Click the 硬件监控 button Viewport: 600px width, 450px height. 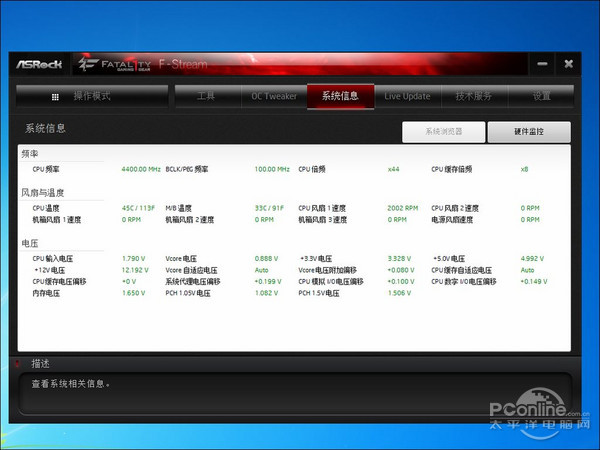click(529, 132)
